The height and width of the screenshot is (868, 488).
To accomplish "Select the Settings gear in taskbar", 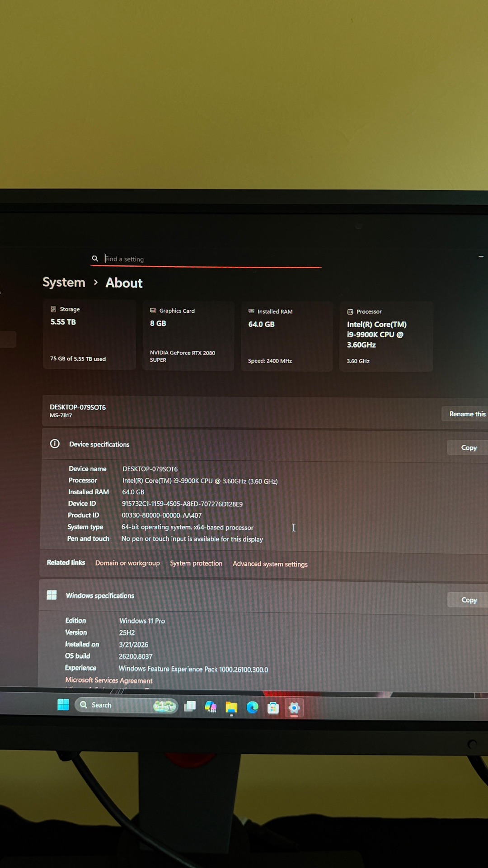I will click(294, 708).
